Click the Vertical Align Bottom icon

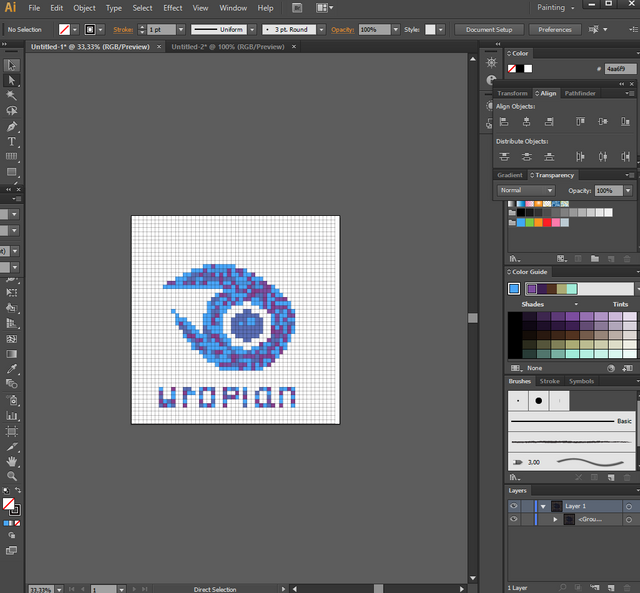click(626, 121)
